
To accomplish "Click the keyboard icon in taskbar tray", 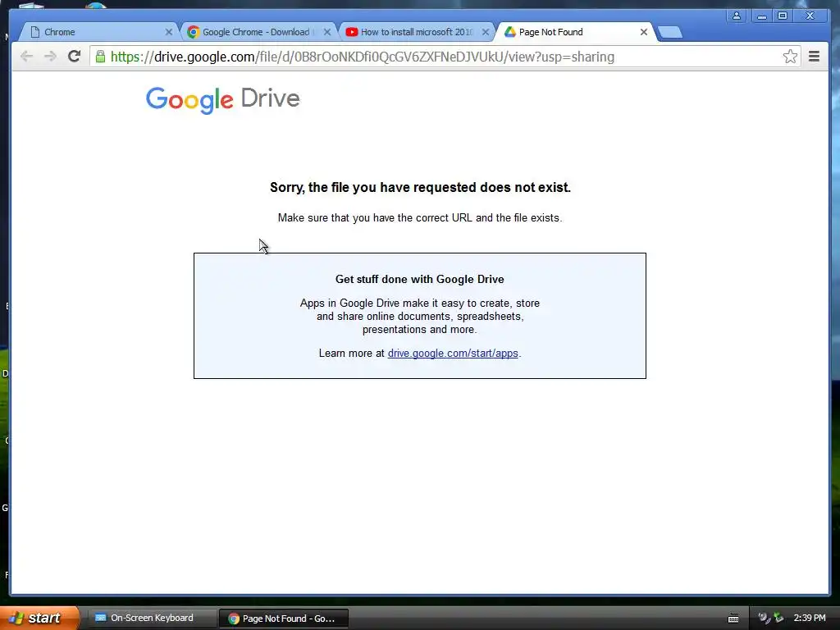I will click(733, 619).
